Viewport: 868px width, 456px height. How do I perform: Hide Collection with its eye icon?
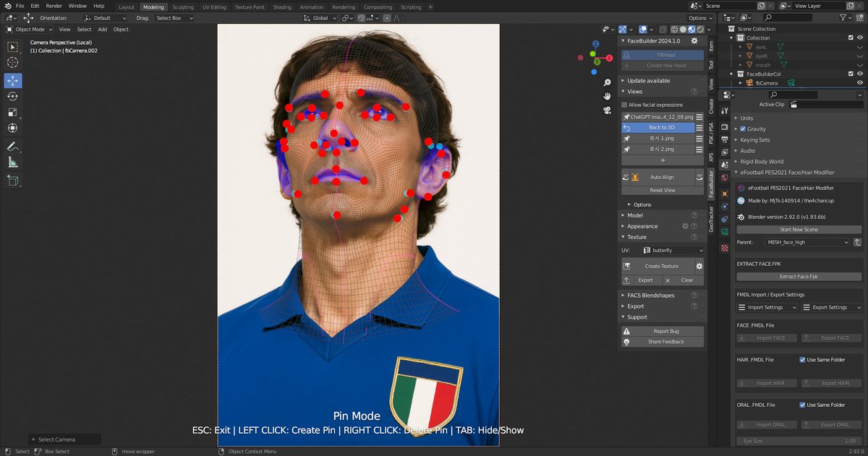click(x=860, y=38)
